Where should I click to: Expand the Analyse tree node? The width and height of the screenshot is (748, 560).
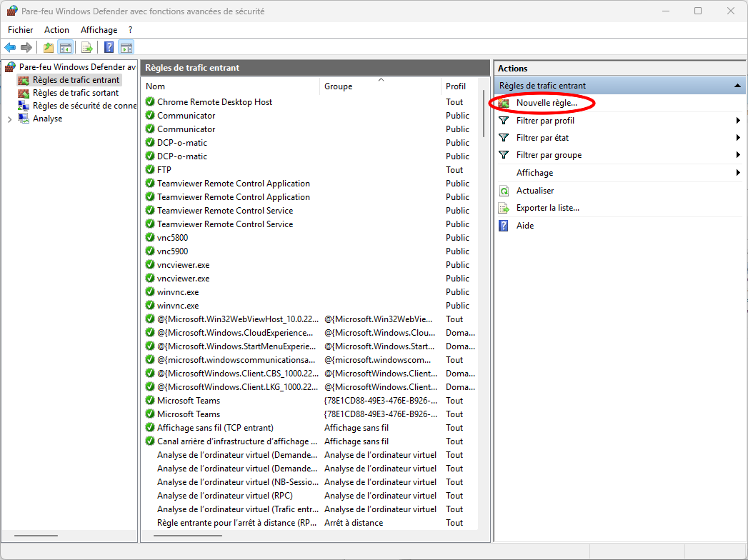9,119
